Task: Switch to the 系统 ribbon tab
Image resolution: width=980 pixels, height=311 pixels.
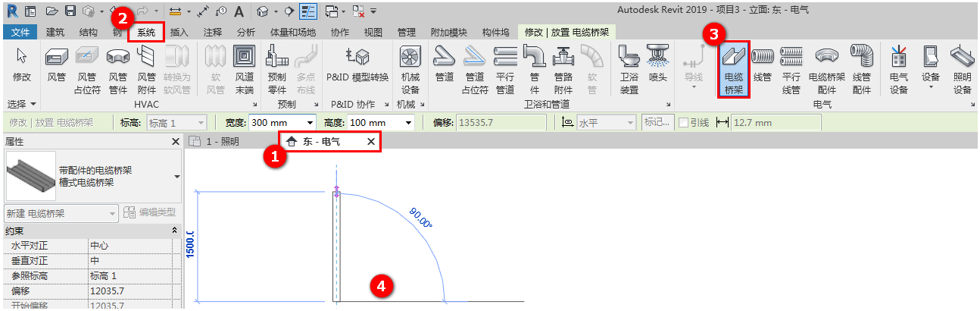Action: [146, 32]
